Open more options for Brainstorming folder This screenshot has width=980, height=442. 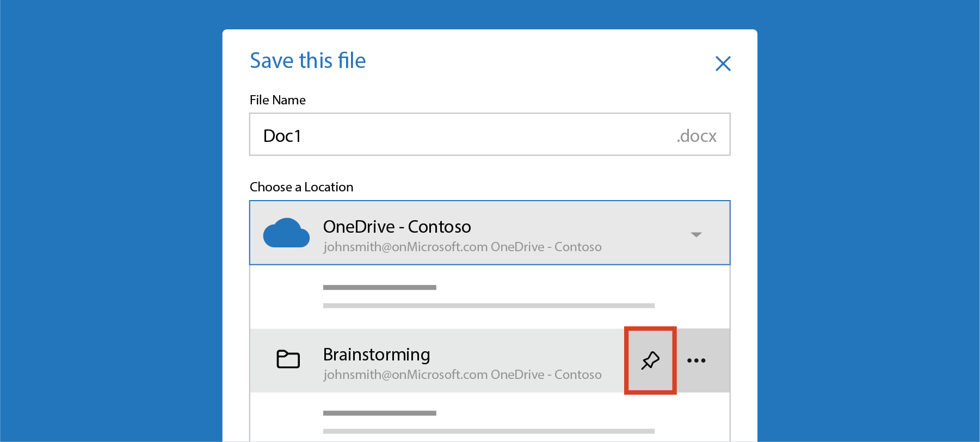coord(696,360)
